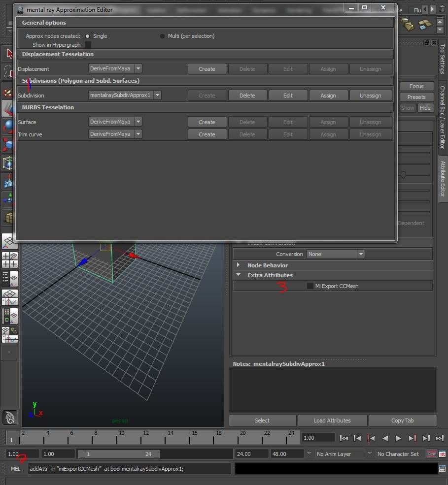This screenshot has width=448, height=485.
Task: Collapse the Extra Attributes section
Action: click(238, 275)
